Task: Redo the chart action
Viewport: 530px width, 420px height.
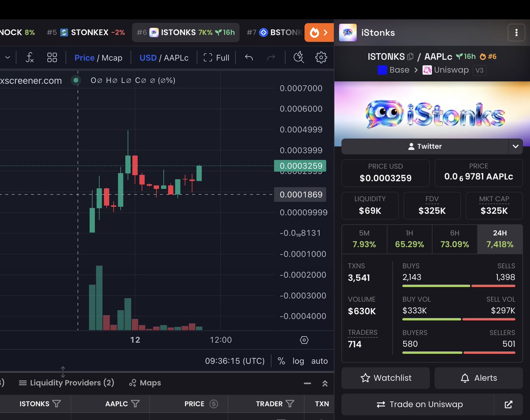Action: [x=271, y=57]
